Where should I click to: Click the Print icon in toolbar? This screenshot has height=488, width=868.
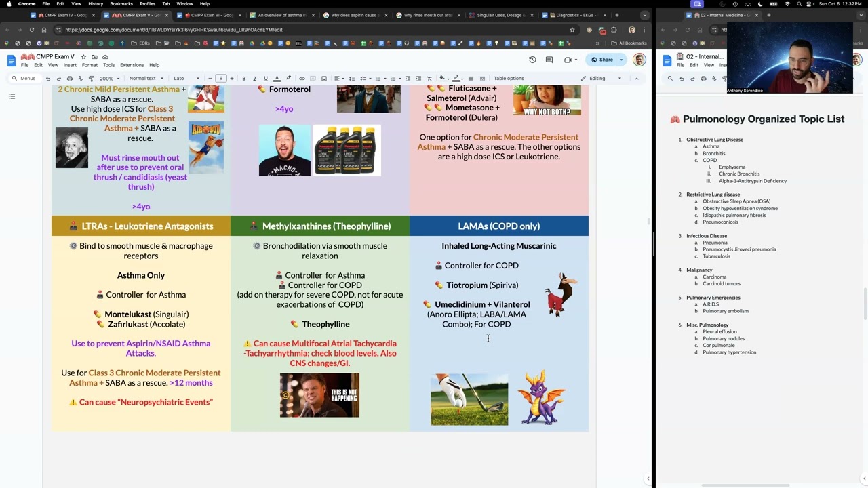coord(69,79)
